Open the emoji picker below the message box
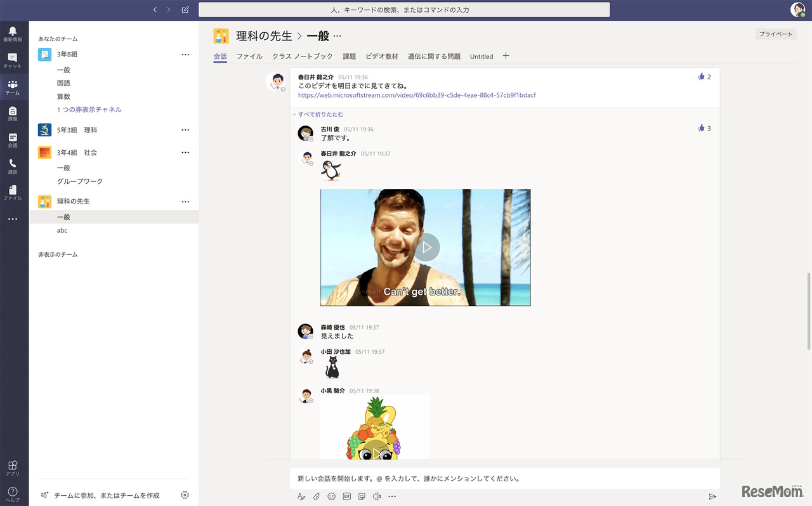Image resolution: width=812 pixels, height=506 pixels. click(331, 496)
